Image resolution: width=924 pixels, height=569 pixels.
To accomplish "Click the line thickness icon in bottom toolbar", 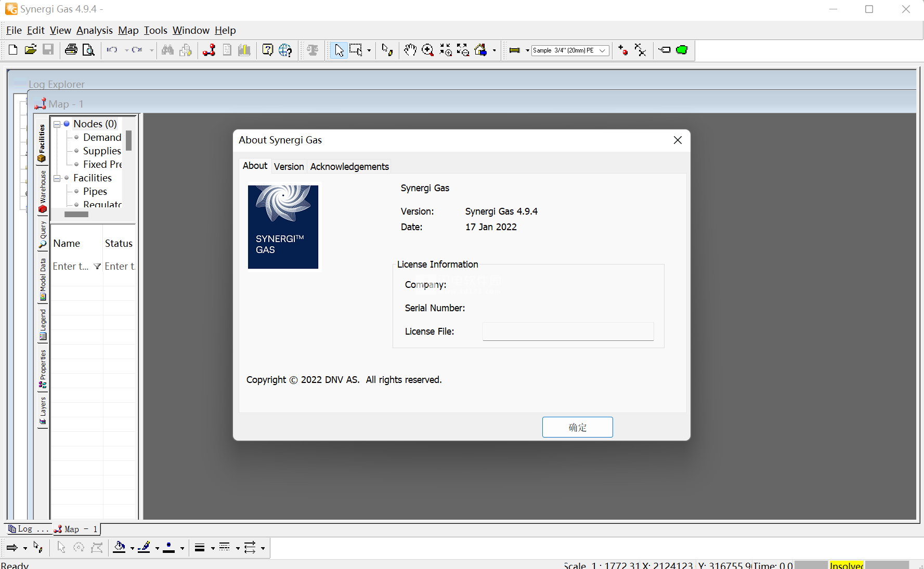I will (200, 547).
